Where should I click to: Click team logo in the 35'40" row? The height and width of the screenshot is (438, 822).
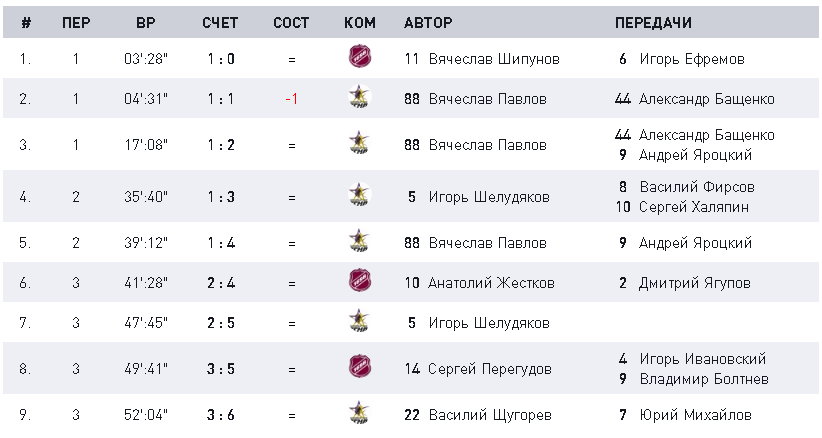tap(360, 194)
